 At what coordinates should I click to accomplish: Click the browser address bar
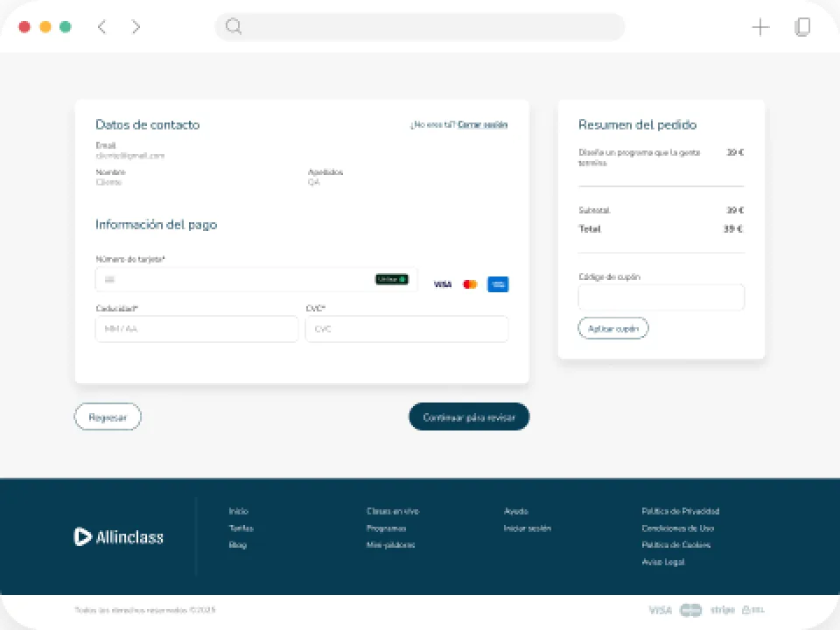[x=419, y=27]
